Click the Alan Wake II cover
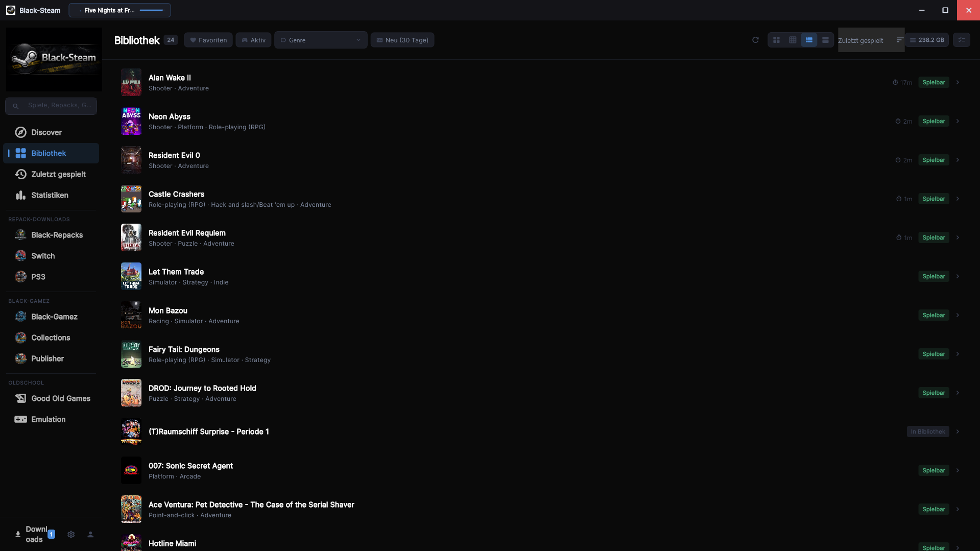 coord(131,82)
